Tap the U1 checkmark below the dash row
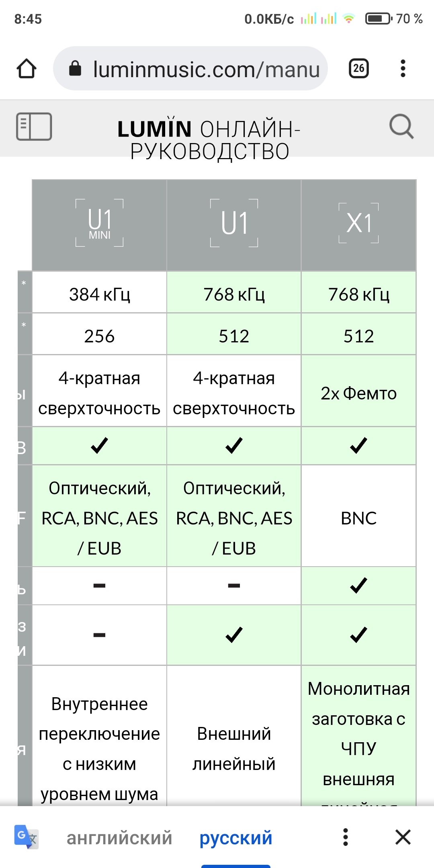 tap(234, 635)
